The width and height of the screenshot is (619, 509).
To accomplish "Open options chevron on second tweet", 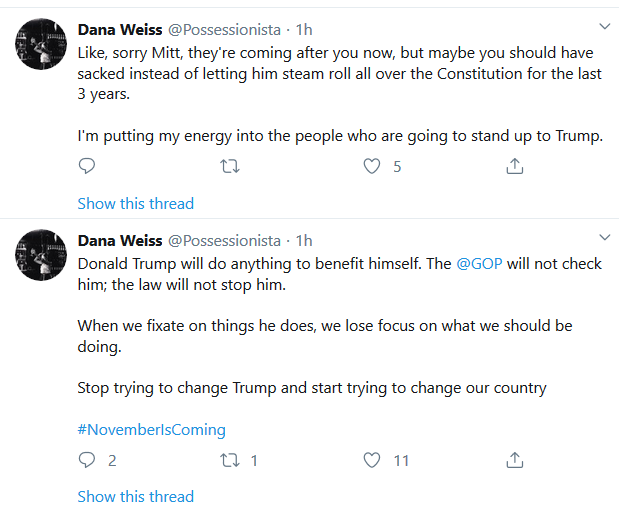I will (605, 237).
